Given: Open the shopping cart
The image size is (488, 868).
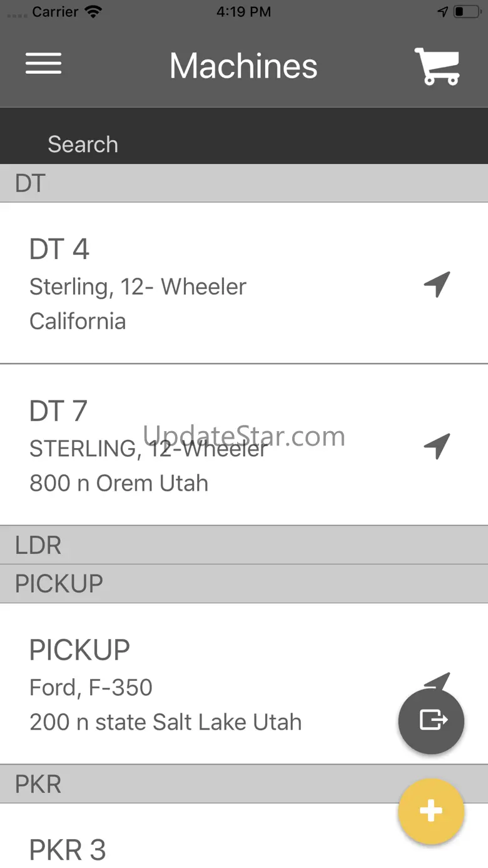Looking at the screenshot, I should point(437,66).
